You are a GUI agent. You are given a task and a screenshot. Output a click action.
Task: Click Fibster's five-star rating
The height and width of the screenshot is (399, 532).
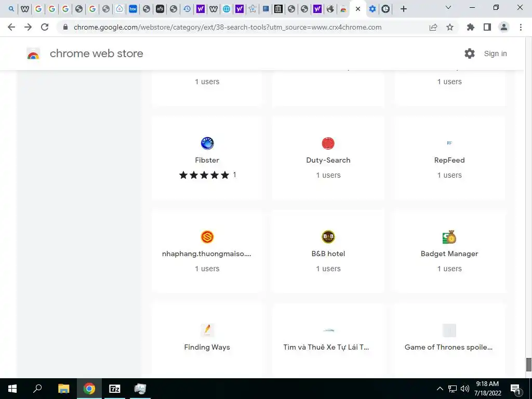(204, 175)
